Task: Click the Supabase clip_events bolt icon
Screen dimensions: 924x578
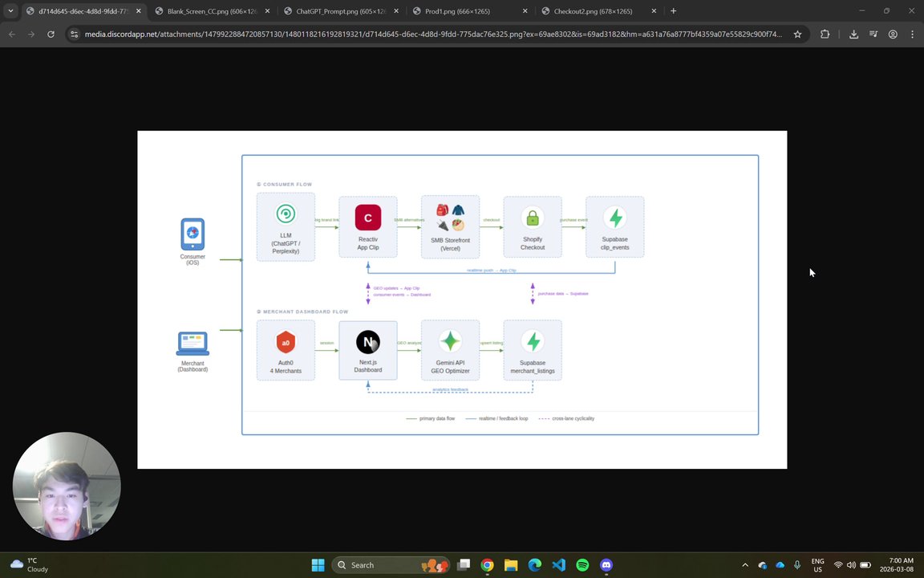Action: 615,218
